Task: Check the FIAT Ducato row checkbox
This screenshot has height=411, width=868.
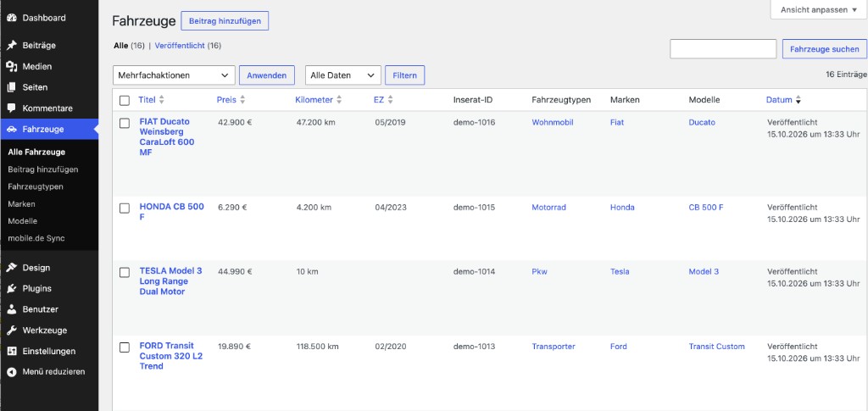Action: (x=125, y=123)
